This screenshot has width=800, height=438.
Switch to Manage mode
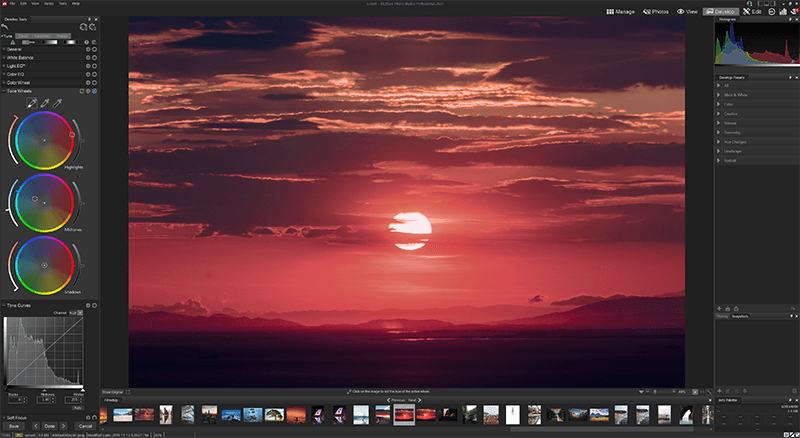620,11
